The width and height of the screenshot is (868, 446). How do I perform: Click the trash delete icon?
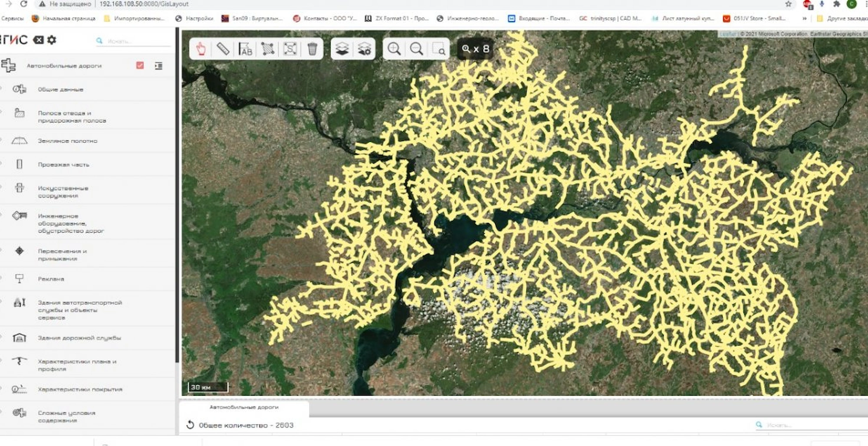point(312,49)
